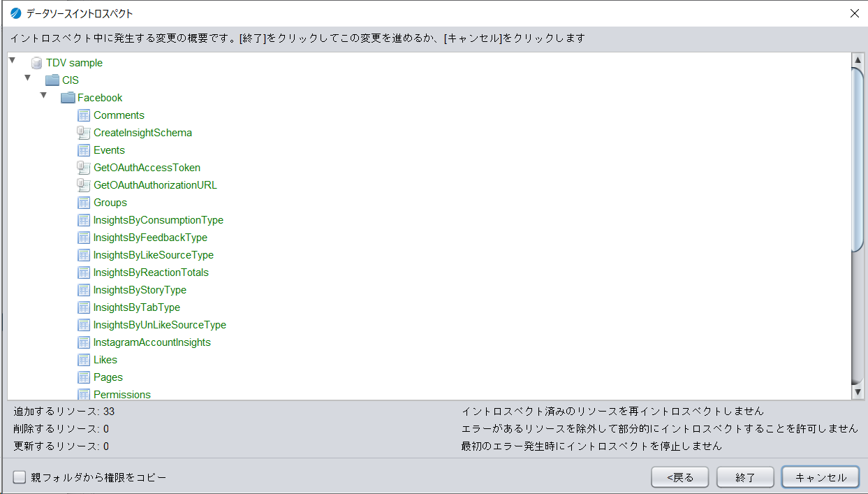Select the Groups row label
Screen dimensions: 868x494
pyautogui.click(x=110, y=203)
